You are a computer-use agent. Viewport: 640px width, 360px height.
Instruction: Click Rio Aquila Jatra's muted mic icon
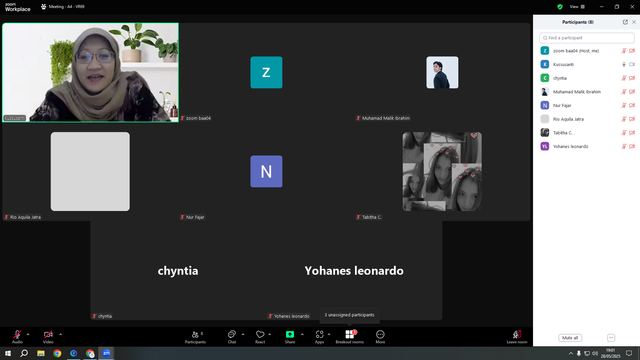coord(624,119)
